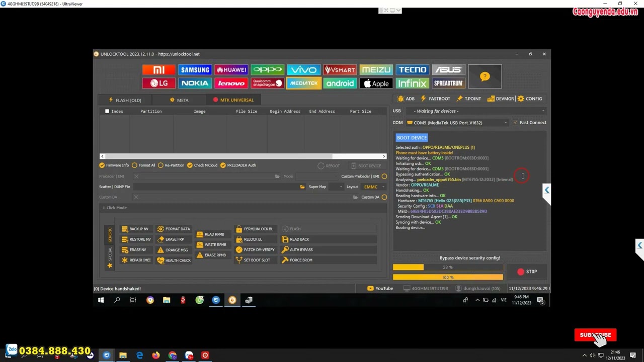
Task: Run the HEALTH CHECK function
Action: pyautogui.click(x=174, y=260)
